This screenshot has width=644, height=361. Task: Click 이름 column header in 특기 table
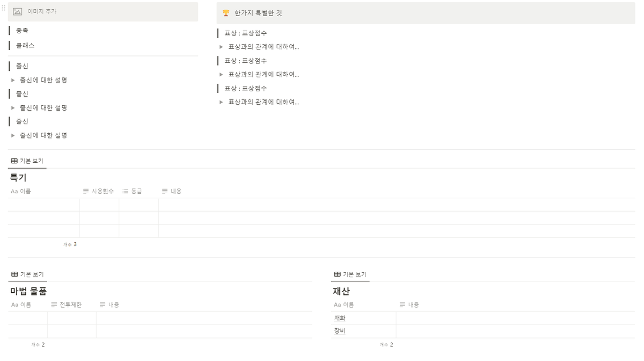tap(43, 191)
